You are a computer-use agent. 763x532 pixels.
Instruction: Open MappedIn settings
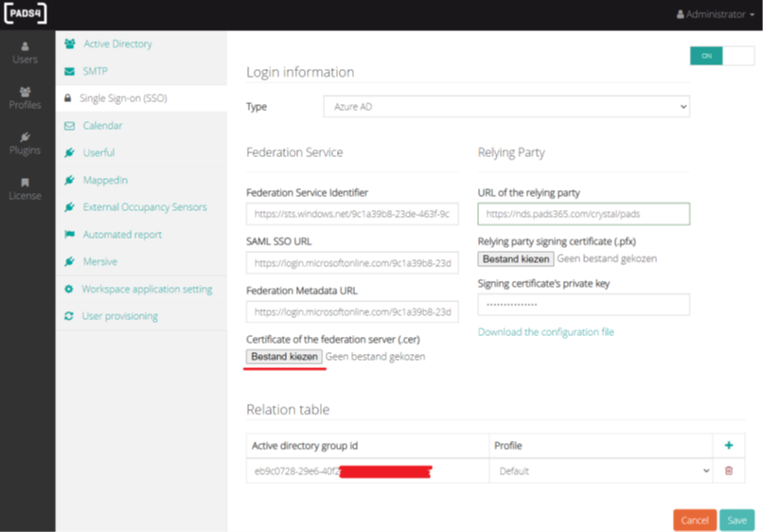click(105, 180)
